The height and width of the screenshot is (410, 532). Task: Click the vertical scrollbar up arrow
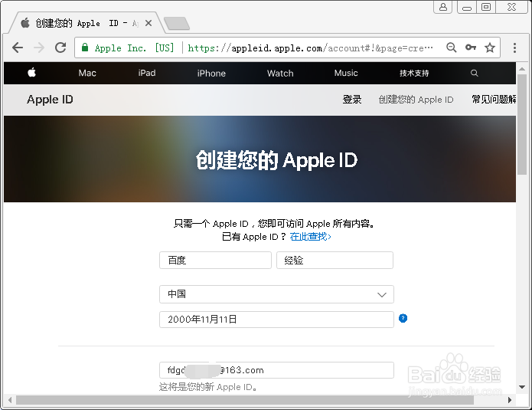click(522, 69)
